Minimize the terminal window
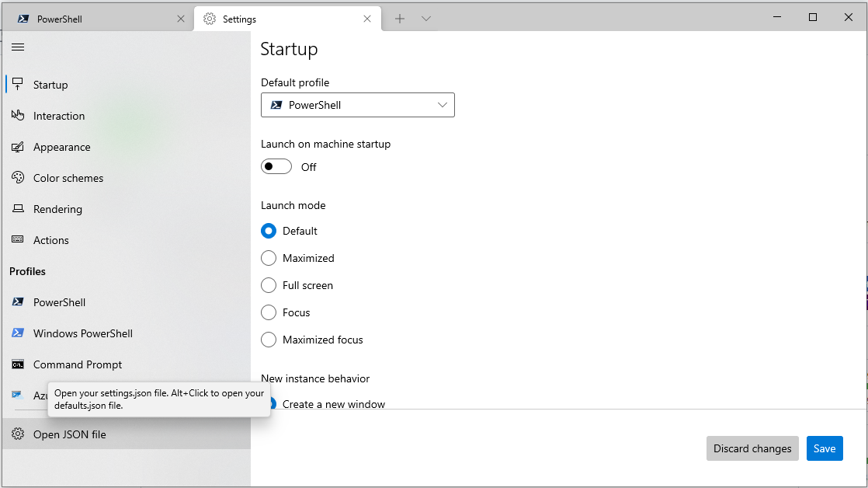The height and width of the screenshot is (488, 868). 777,17
